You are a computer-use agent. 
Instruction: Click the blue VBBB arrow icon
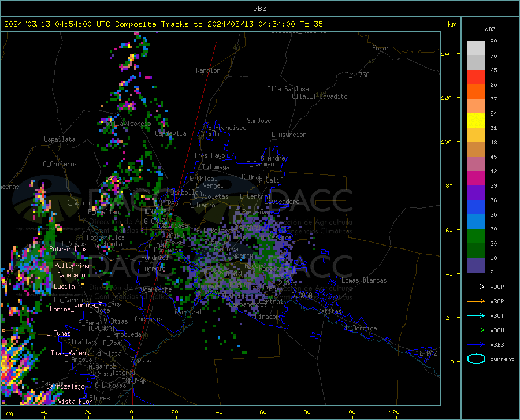click(x=476, y=344)
